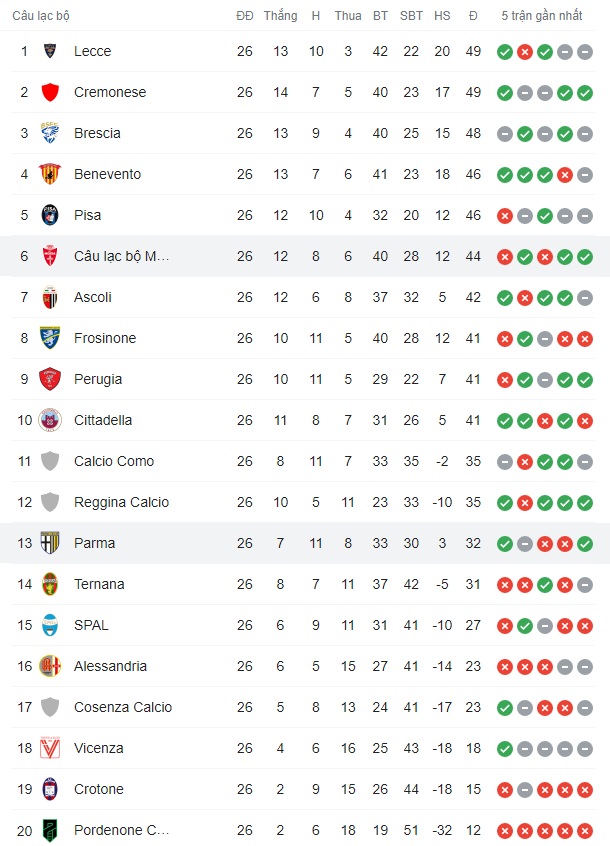Click the Lecce club crest icon
This screenshot has height=846, width=610.
point(50,51)
